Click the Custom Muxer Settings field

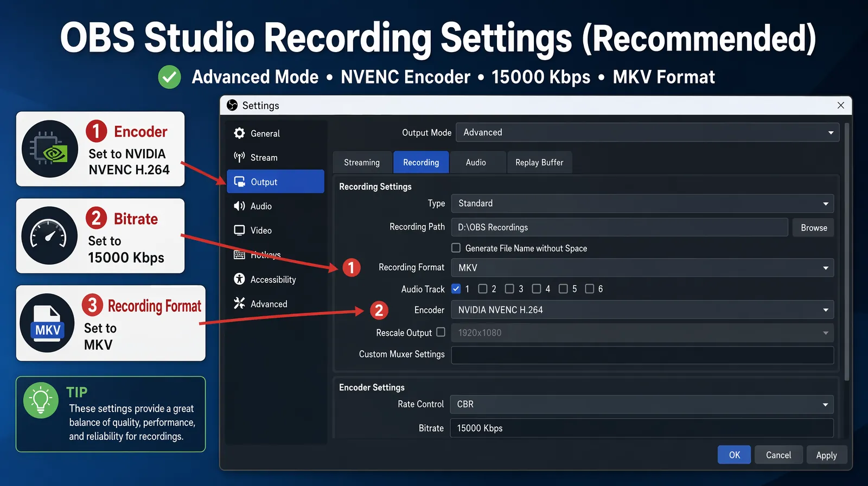click(642, 355)
